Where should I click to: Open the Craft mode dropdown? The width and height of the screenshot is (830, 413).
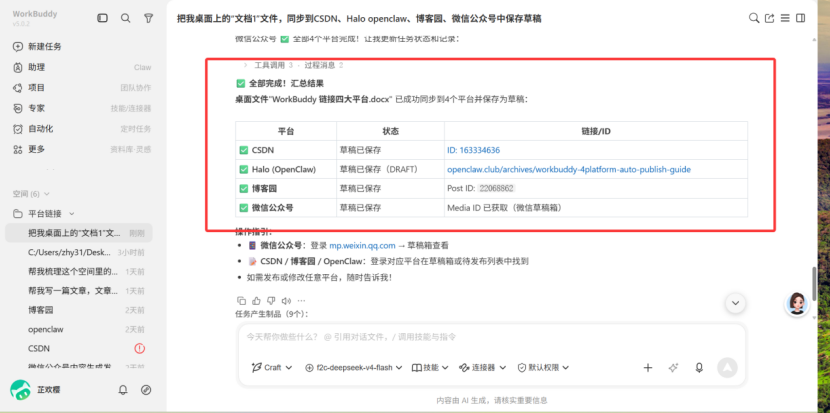pyautogui.click(x=272, y=367)
